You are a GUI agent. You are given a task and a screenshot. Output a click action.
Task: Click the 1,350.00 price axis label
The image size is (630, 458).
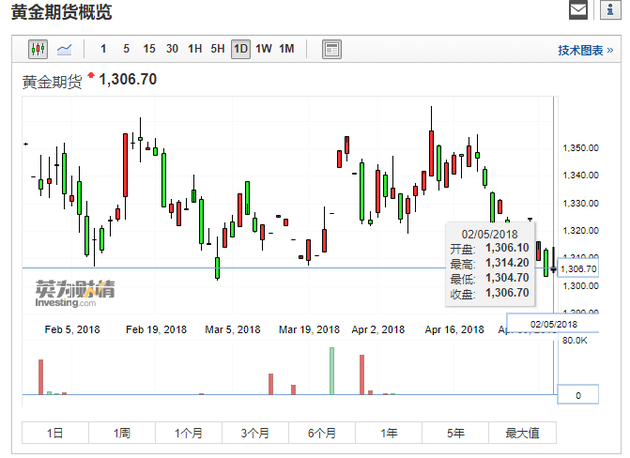[x=581, y=148]
